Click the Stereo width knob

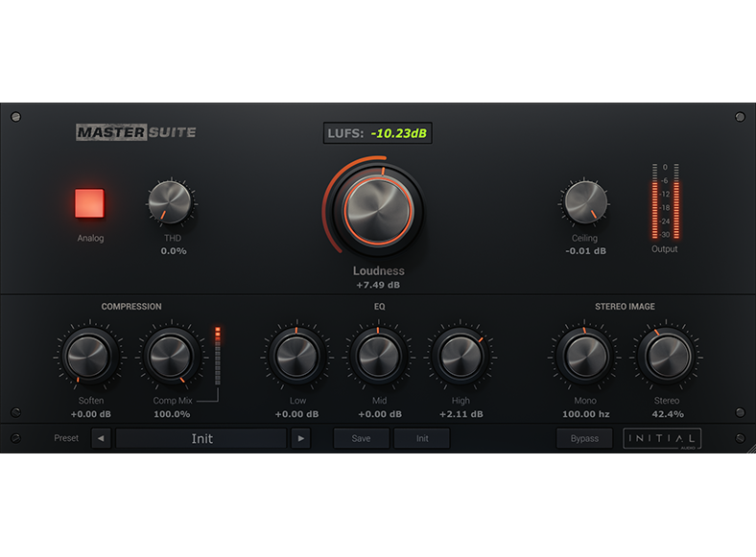[668, 356]
